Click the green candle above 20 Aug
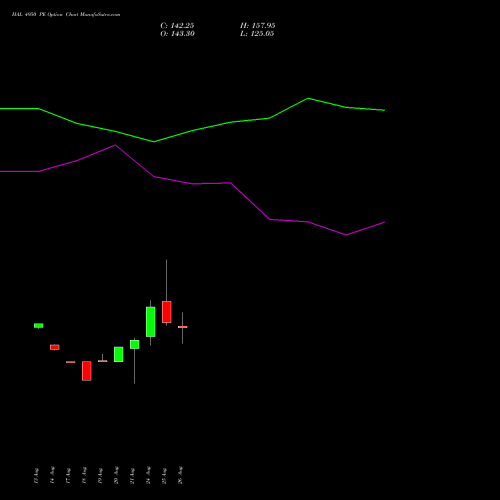Image resolution: width=500 pixels, height=500 pixels. [119, 354]
